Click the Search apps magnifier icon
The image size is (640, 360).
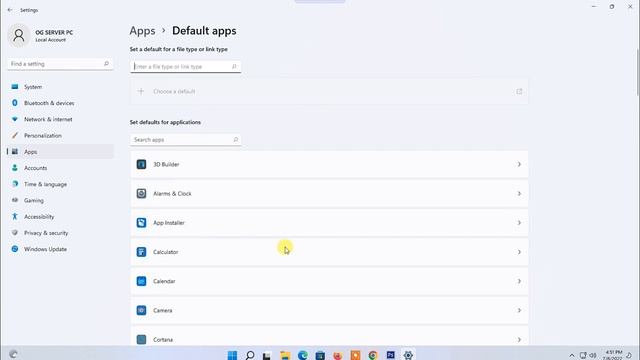[x=236, y=140]
